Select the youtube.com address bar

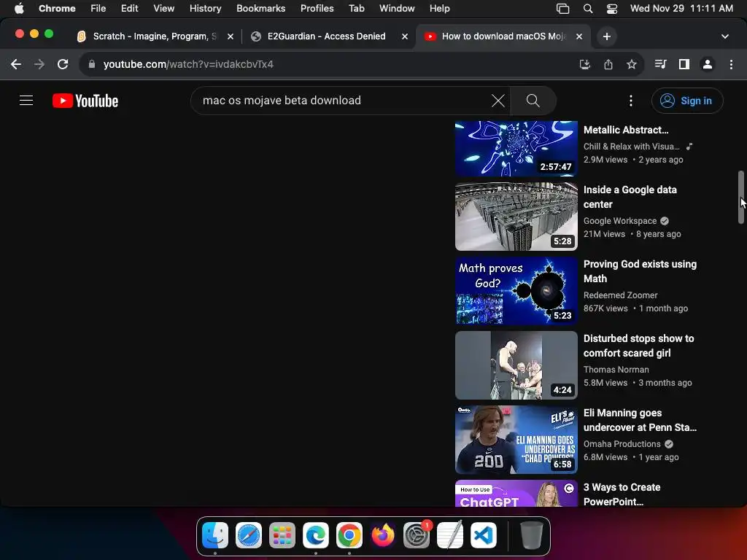coord(329,64)
